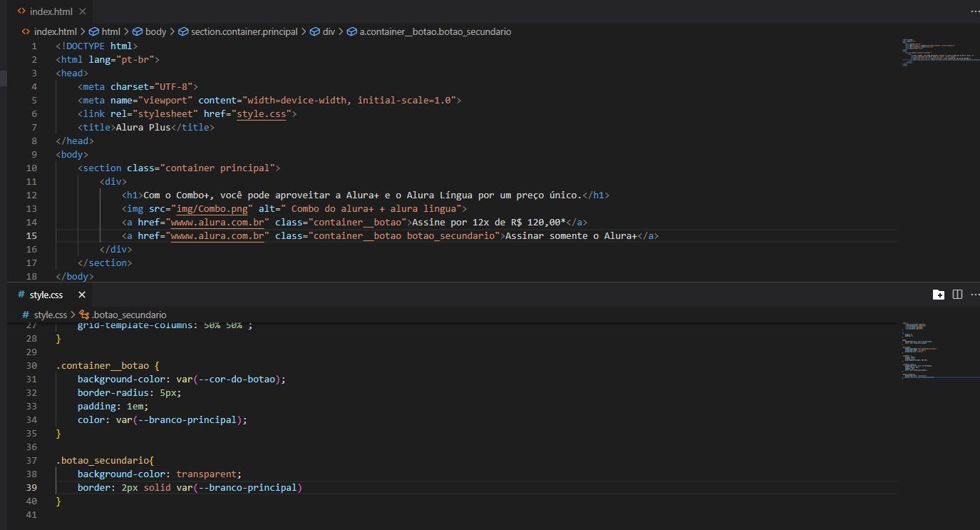This screenshot has height=530, width=980.
Task: Select section.container.principal in the breadcrumb
Action: coord(238,31)
